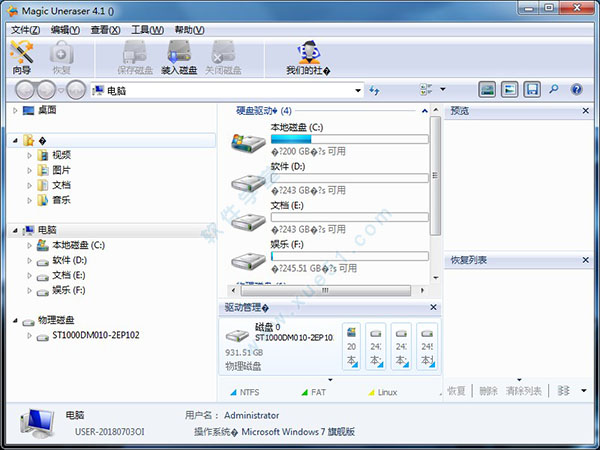Select the last partition tile labeled 245

pyautogui.click(x=427, y=347)
